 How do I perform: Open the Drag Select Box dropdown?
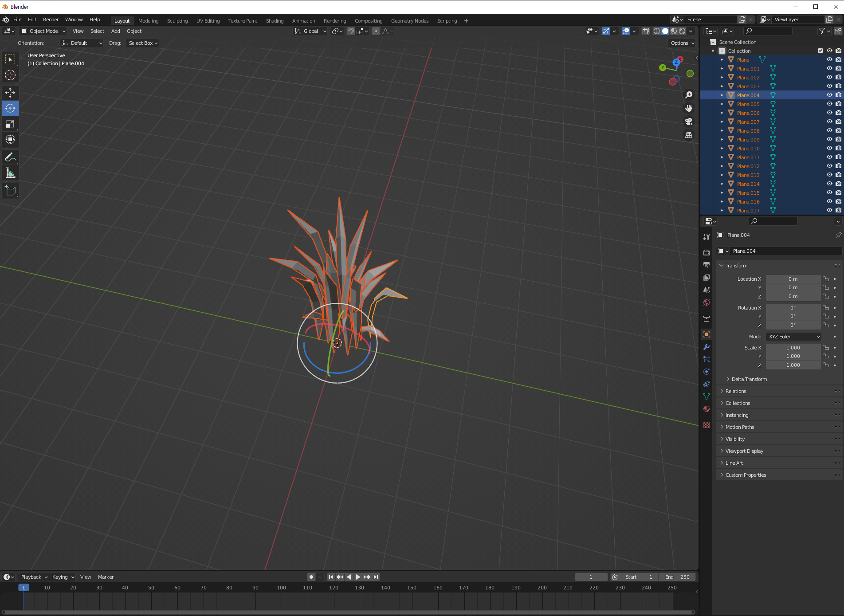click(x=143, y=43)
